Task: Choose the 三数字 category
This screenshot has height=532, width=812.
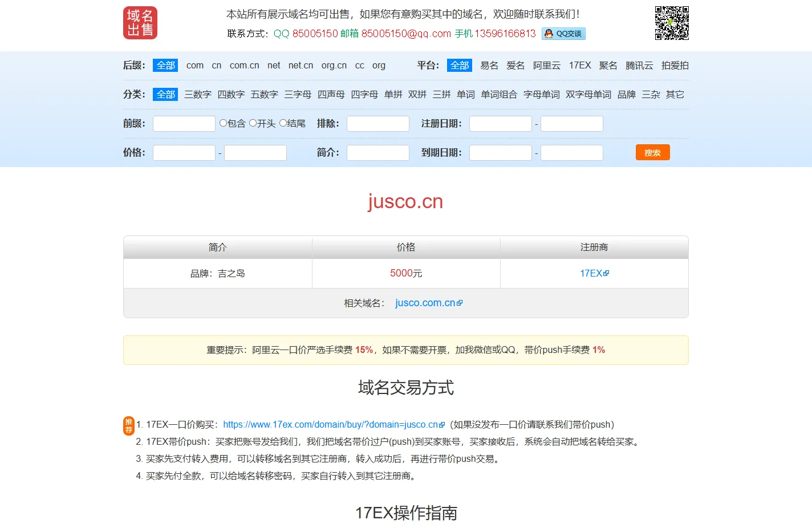Action: tap(198, 95)
